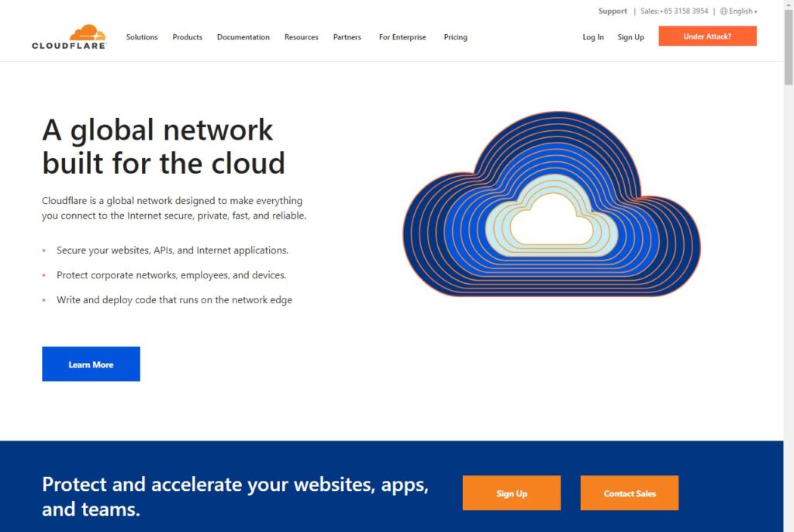Click the Sales phone number
Image resolution: width=794 pixels, height=532 pixels.
pyautogui.click(x=674, y=11)
